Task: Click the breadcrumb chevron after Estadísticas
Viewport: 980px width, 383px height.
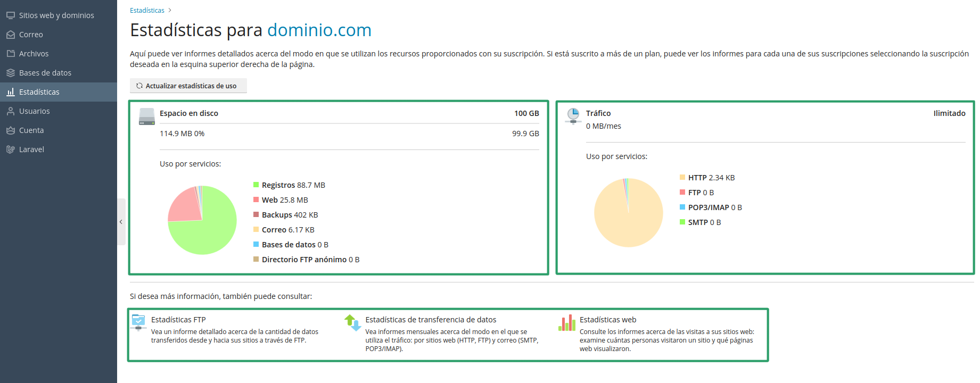Action: click(x=170, y=10)
